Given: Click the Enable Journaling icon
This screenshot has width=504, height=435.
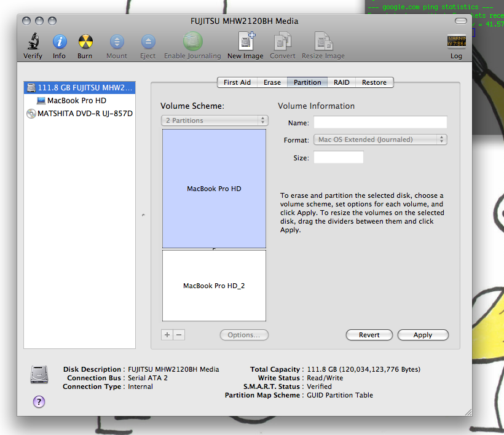Looking at the screenshot, I should [192, 41].
